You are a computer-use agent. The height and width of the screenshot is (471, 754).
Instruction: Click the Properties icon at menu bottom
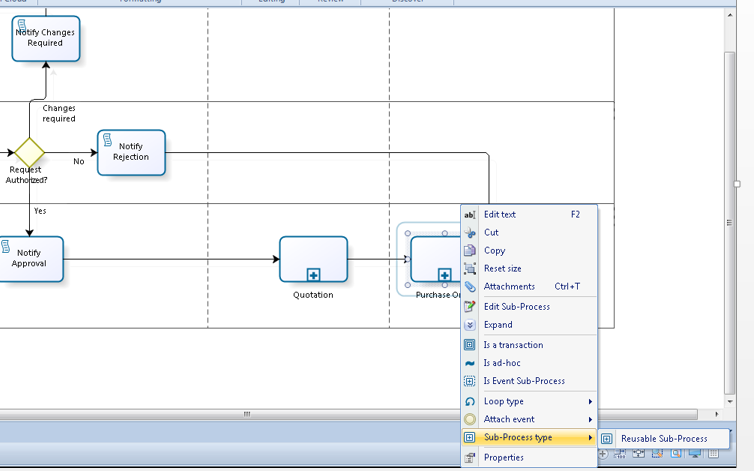[470, 458]
